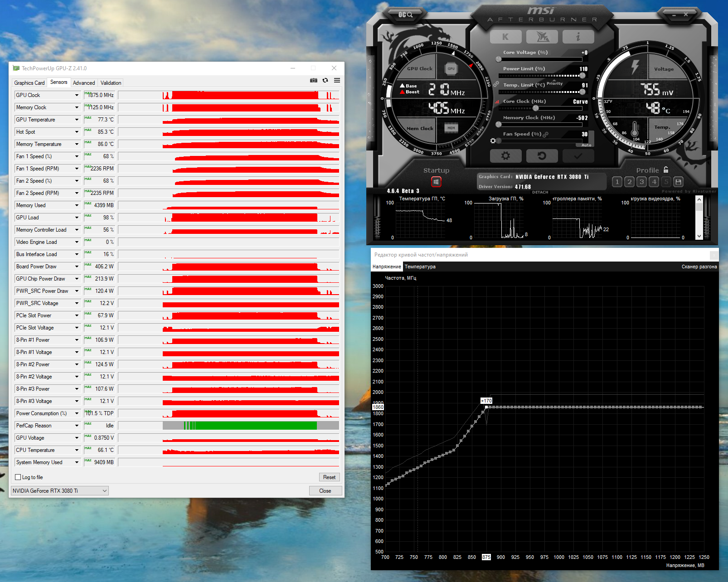Open the GPU Temperature sensor dropdown

(x=77, y=120)
